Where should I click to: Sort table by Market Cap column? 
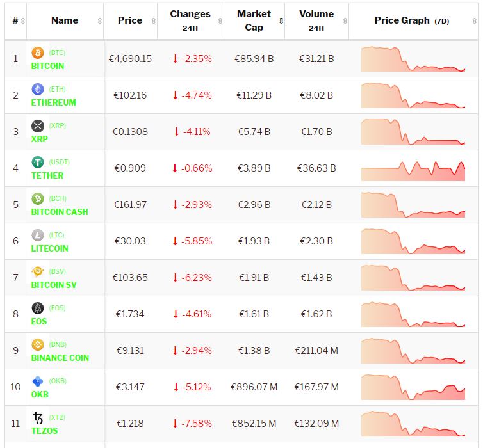[254, 20]
